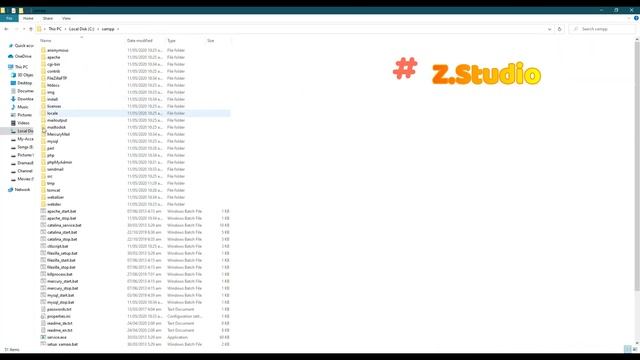This screenshot has width=640, height=360.
Task: Select Videos in navigation pane
Action: coord(20,123)
